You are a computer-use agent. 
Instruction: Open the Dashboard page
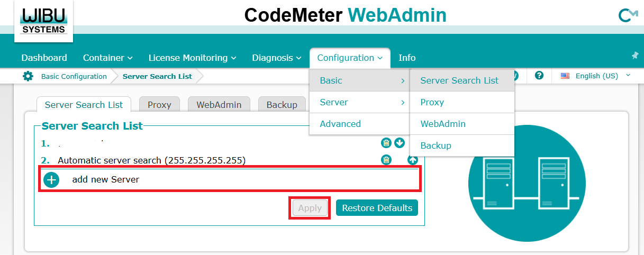coord(44,58)
